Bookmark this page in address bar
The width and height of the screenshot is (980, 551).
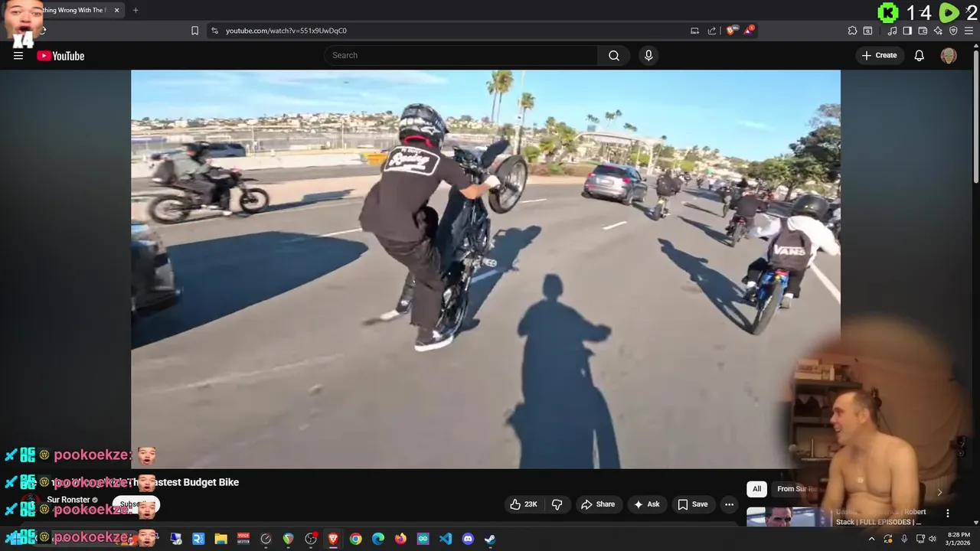coord(194,31)
